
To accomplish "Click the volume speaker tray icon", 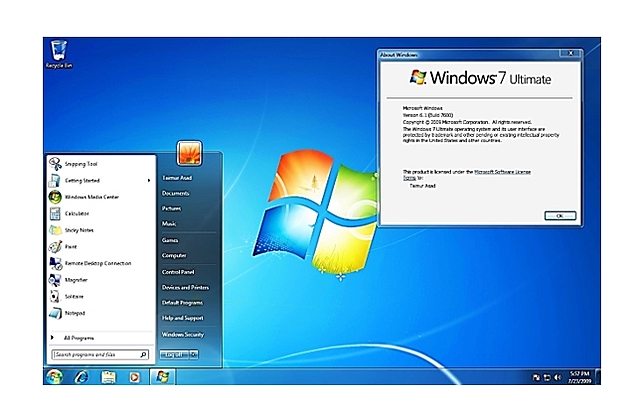I will point(558,378).
